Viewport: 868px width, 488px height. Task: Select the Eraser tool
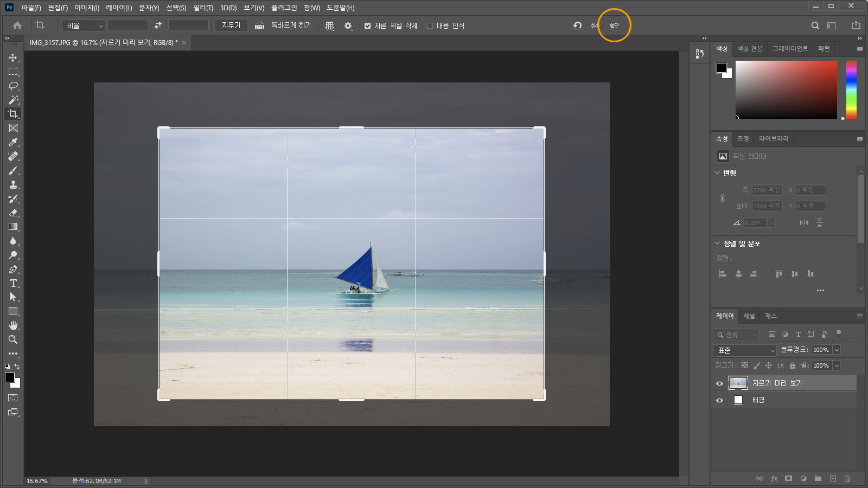point(13,213)
